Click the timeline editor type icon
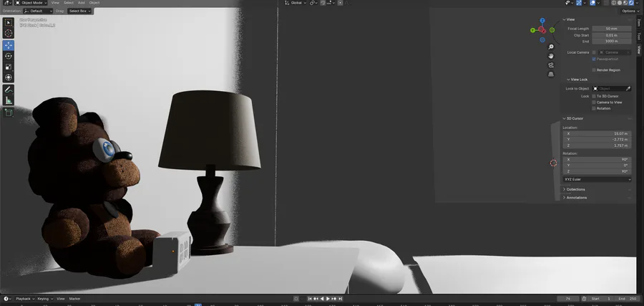Image resolution: width=644 pixels, height=306 pixels. click(6, 299)
